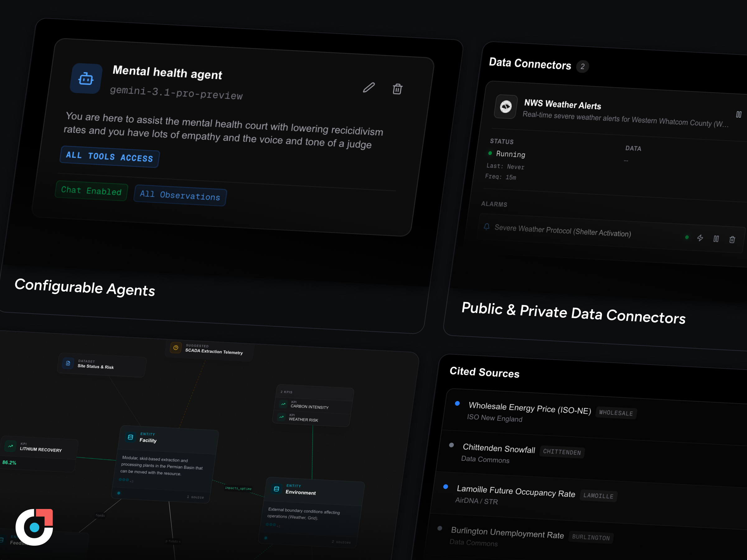Trigger the Severe Weather Protocol lightning icon

point(700,238)
